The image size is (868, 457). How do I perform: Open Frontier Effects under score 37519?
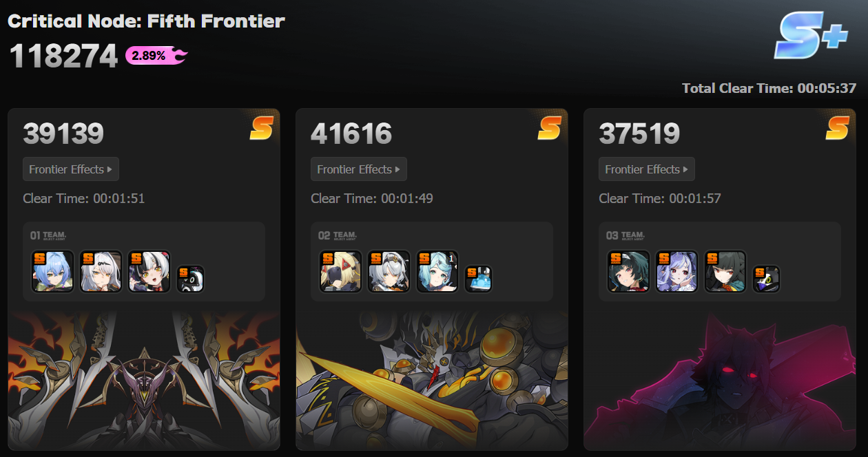(647, 169)
